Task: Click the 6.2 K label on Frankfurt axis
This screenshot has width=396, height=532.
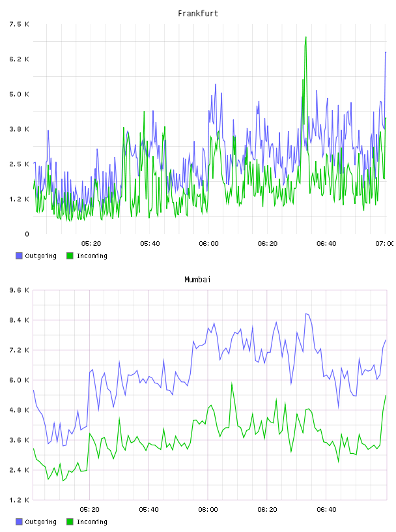Action: point(19,59)
